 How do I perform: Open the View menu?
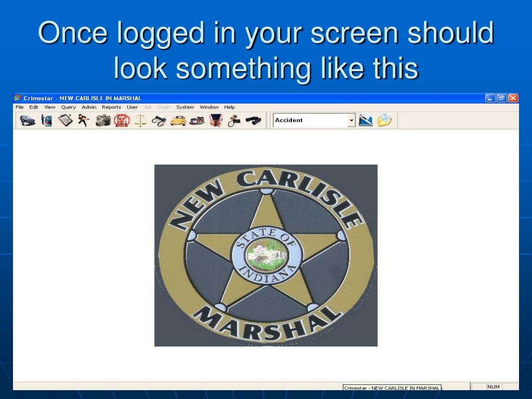(49, 107)
